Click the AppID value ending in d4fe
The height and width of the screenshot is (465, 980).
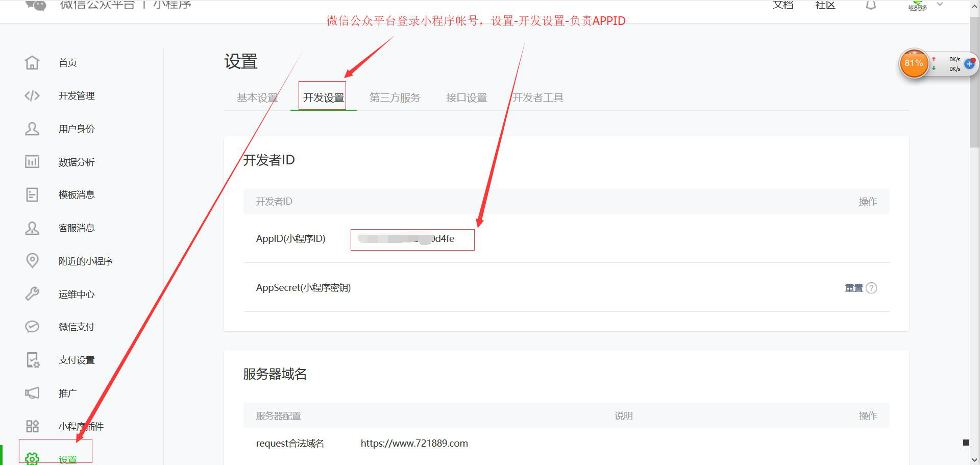tap(406, 239)
